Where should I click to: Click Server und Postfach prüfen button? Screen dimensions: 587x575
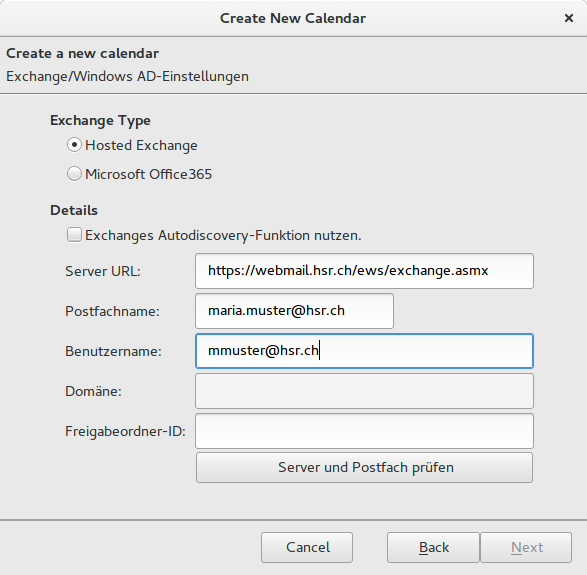click(x=364, y=468)
